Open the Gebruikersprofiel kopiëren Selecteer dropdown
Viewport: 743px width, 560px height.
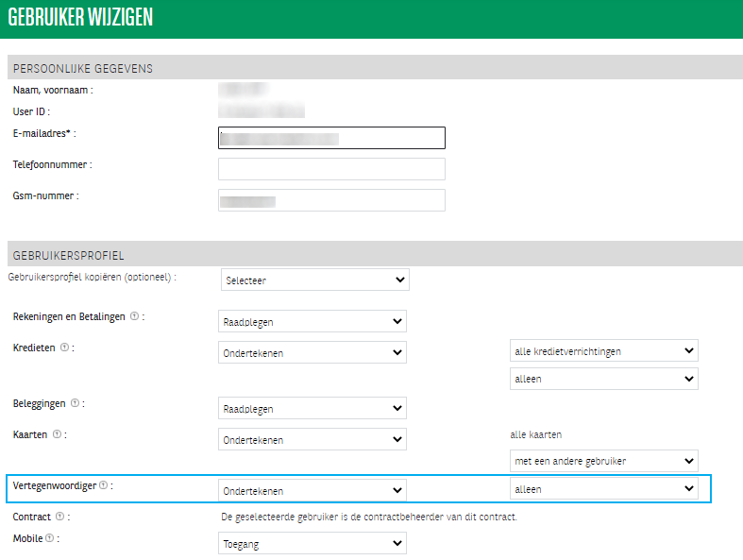314,280
